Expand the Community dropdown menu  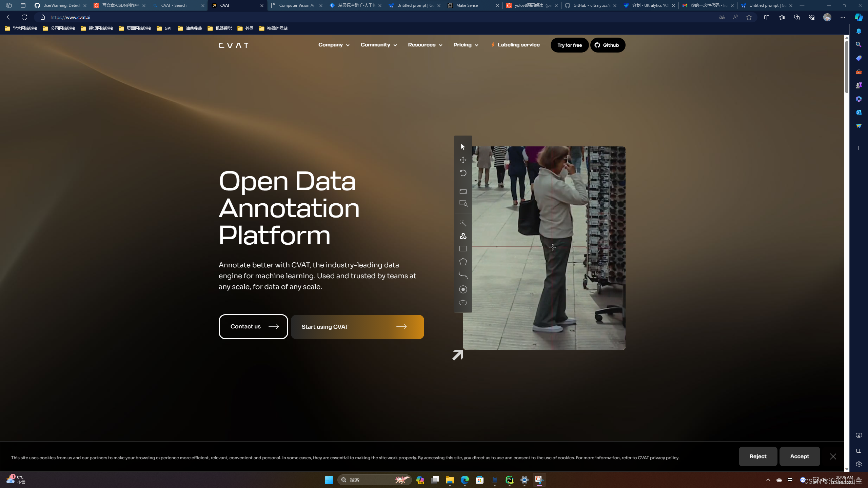pyautogui.click(x=378, y=45)
